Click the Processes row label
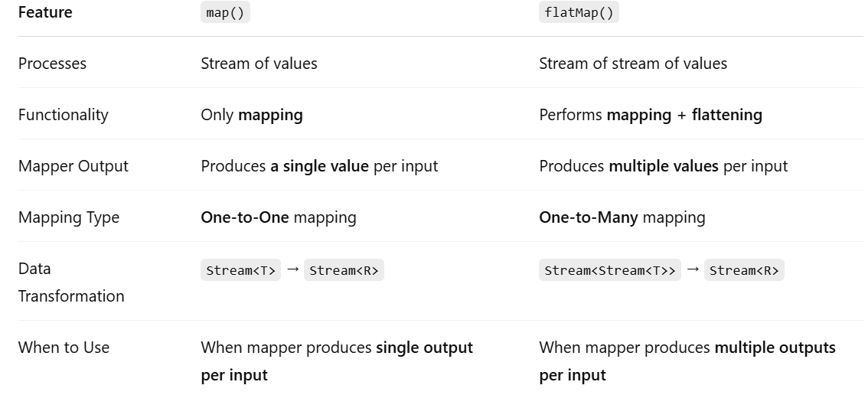Screen dimensions: 868x395 pos(52,64)
